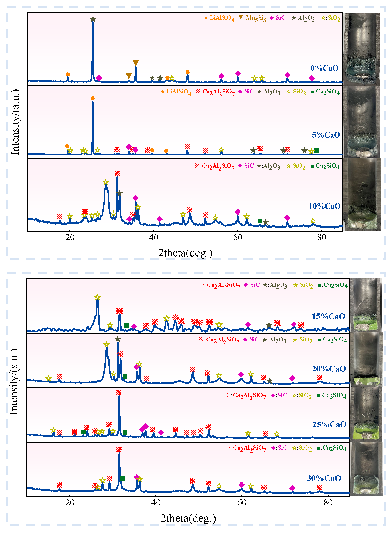Viewport: 392px width, 533px height.
Task: Click the dark Al2O3 star atop 20%CaO peak
Action: [118, 339]
